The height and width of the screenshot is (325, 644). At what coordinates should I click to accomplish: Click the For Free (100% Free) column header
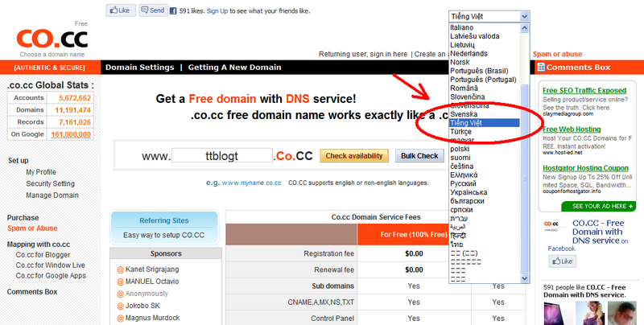pos(414,234)
